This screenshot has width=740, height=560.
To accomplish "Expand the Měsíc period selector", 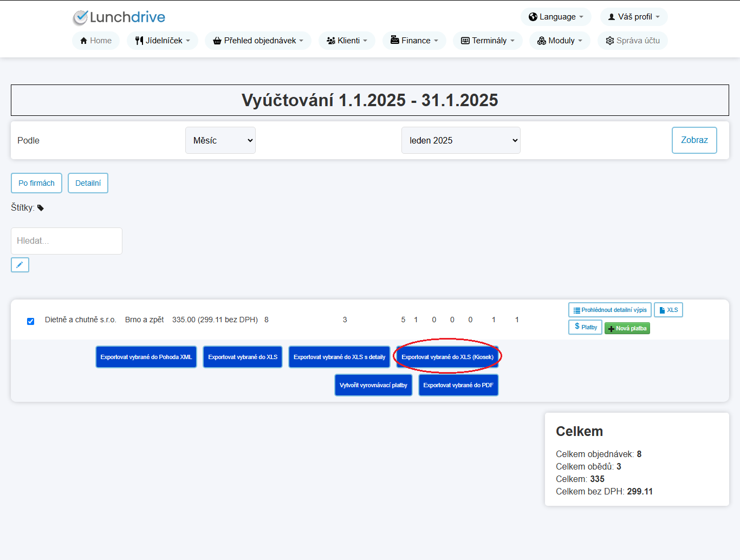I will pos(220,140).
